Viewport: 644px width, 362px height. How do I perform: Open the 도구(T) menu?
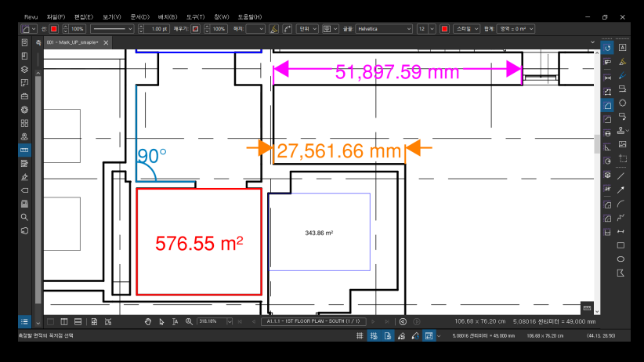tap(196, 17)
